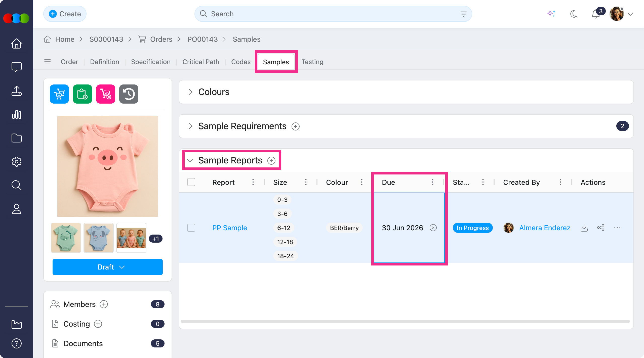644x358 pixels.
Task: Click the horizontal scrollbar under reports table
Action: (x=405, y=321)
